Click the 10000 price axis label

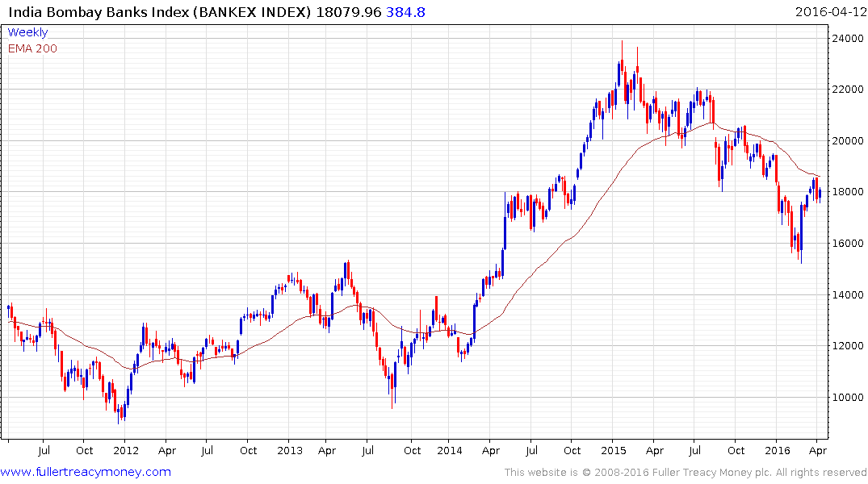(x=848, y=397)
